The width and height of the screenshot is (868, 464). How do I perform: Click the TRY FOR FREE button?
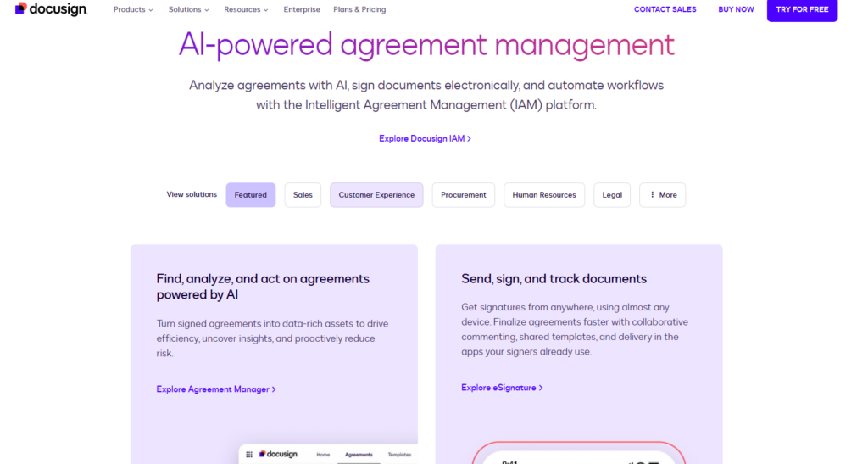[x=802, y=9]
